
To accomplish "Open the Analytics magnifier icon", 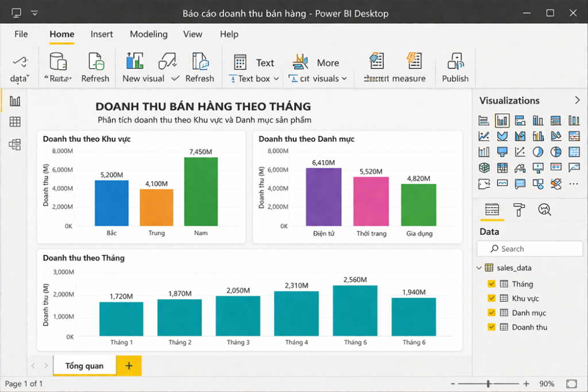I will coord(544,209).
